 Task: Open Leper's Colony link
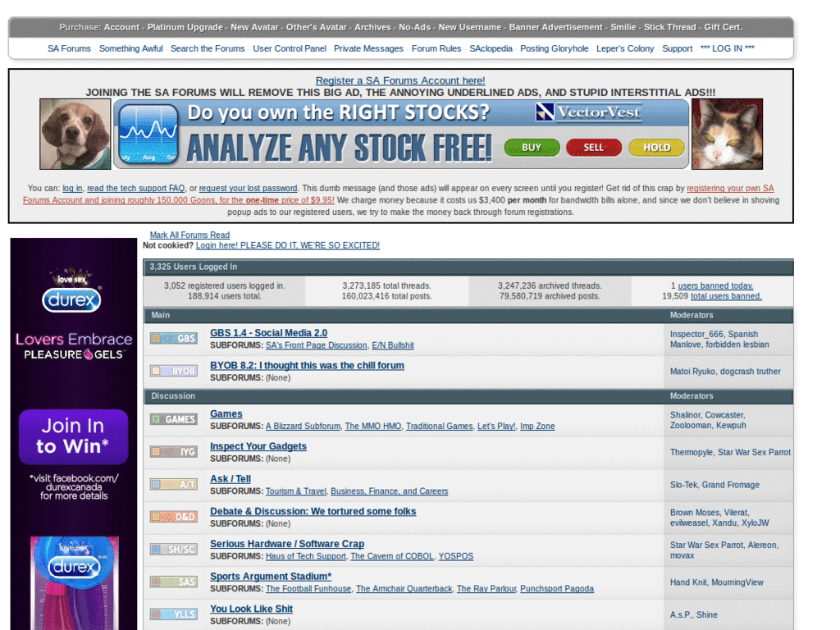[x=625, y=48]
